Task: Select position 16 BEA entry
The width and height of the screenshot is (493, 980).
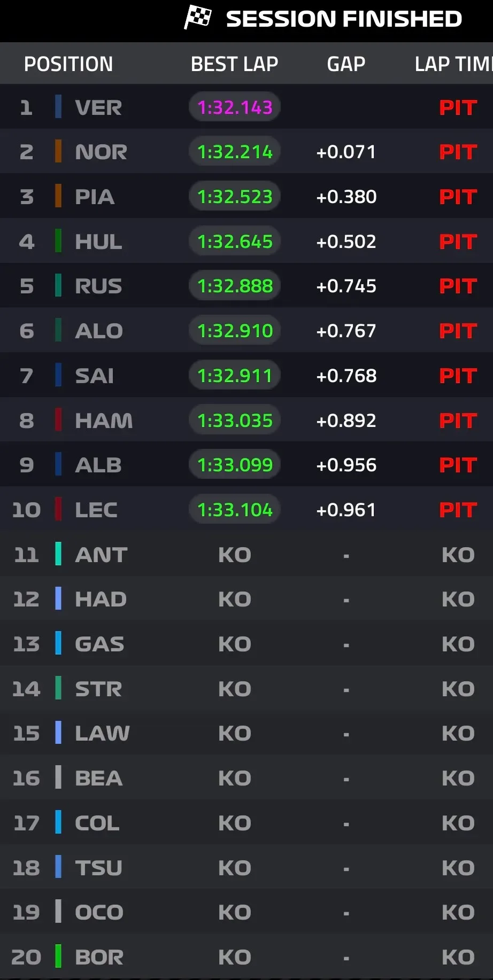Action: pos(99,778)
